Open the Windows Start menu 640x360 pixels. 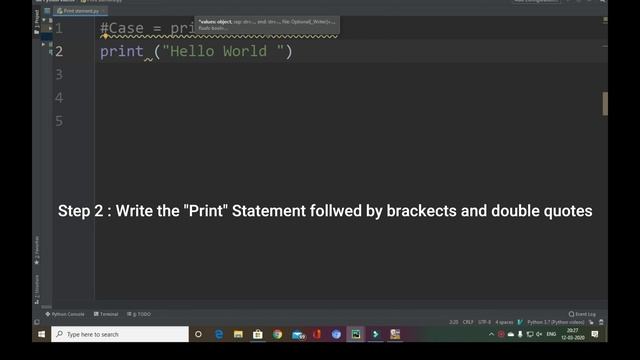pos(41,334)
